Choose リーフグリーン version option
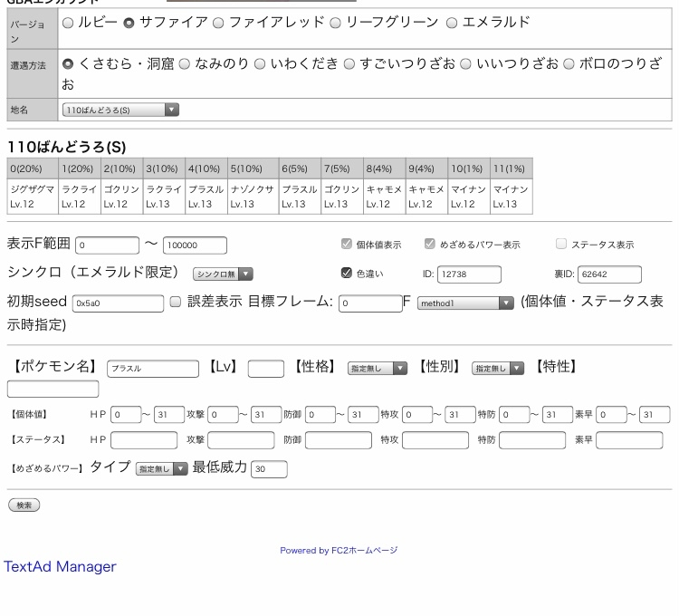The height and width of the screenshot is (616, 679). pyautogui.click(x=335, y=23)
